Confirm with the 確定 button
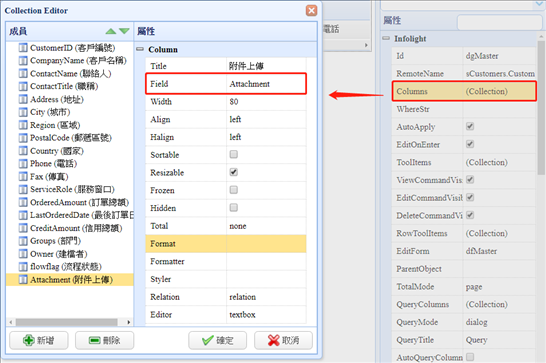Viewport: 546px width, 363px height. pos(218,340)
